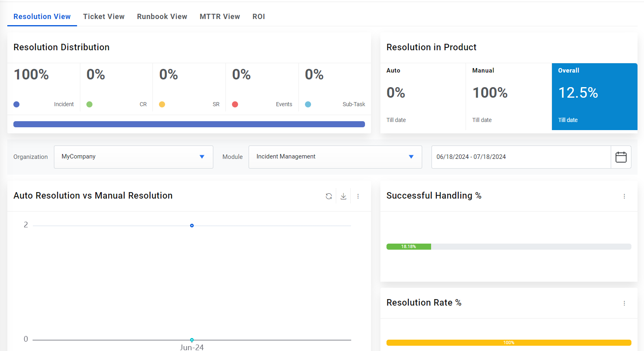Click the green CR legend dot
The height and width of the screenshot is (351, 644).
coord(90,104)
